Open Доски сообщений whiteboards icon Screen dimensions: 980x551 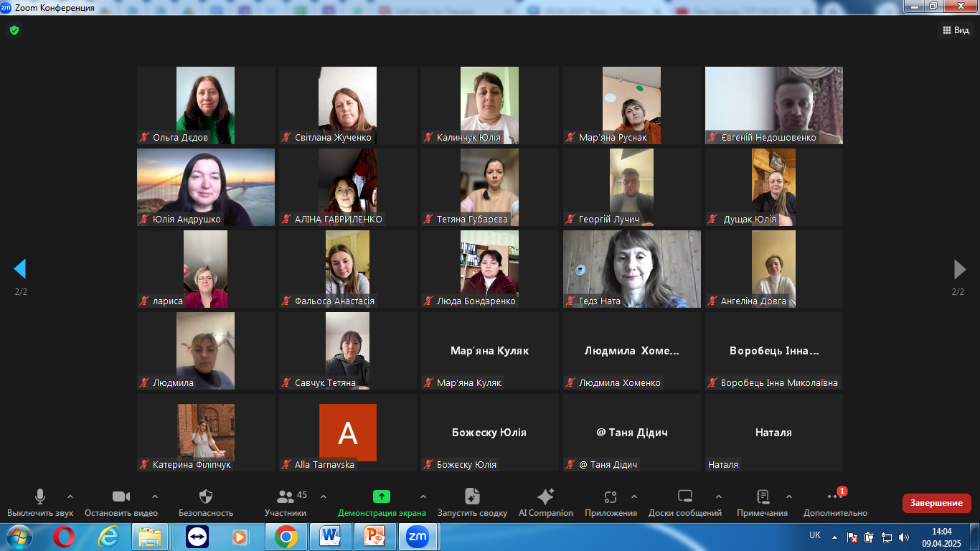(685, 497)
